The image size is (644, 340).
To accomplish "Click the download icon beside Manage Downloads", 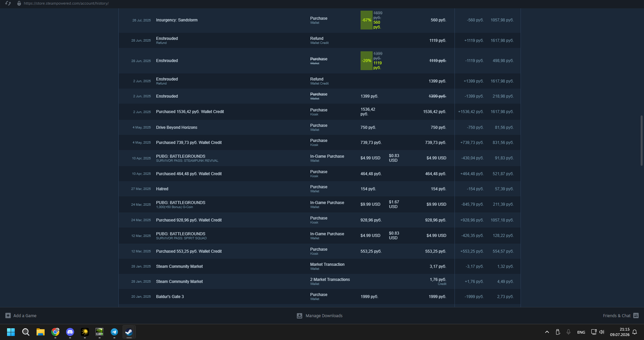I will (299, 315).
